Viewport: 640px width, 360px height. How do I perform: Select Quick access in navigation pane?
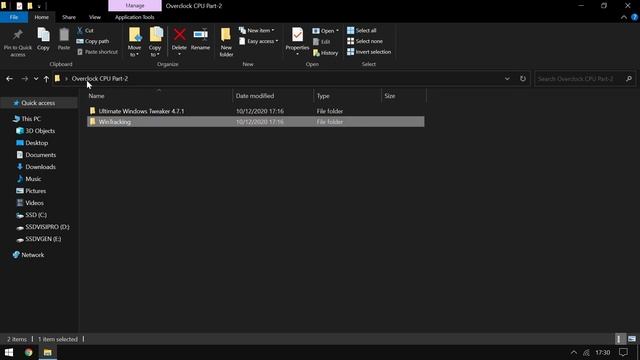(38, 103)
